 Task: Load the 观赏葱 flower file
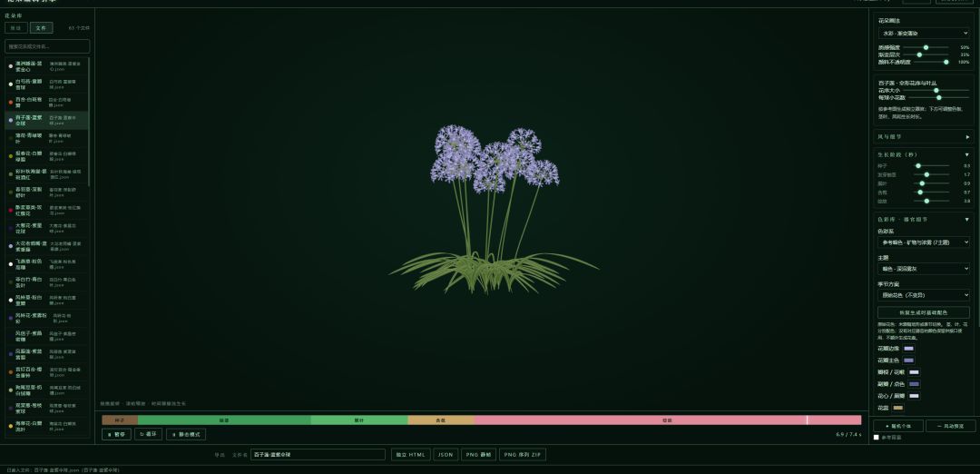(47, 409)
